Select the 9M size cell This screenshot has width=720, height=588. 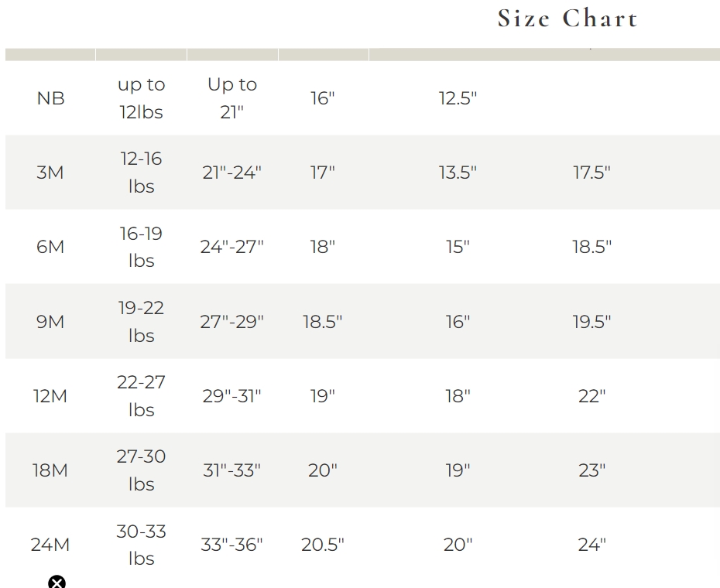click(x=50, y=321)
